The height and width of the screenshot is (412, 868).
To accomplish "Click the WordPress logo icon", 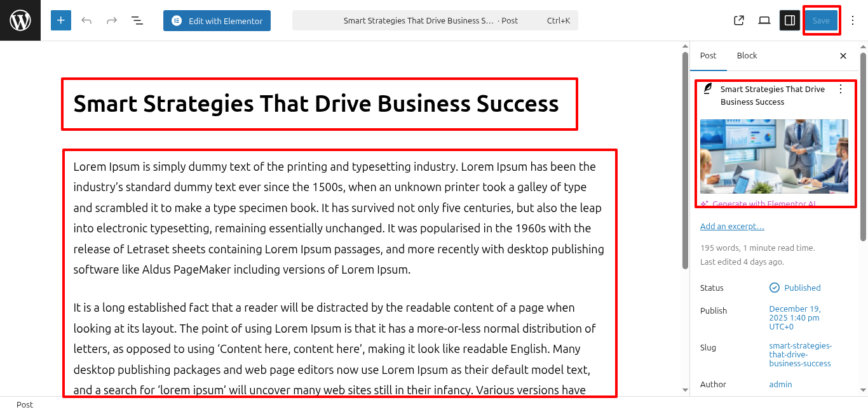I will coord(20,20).
